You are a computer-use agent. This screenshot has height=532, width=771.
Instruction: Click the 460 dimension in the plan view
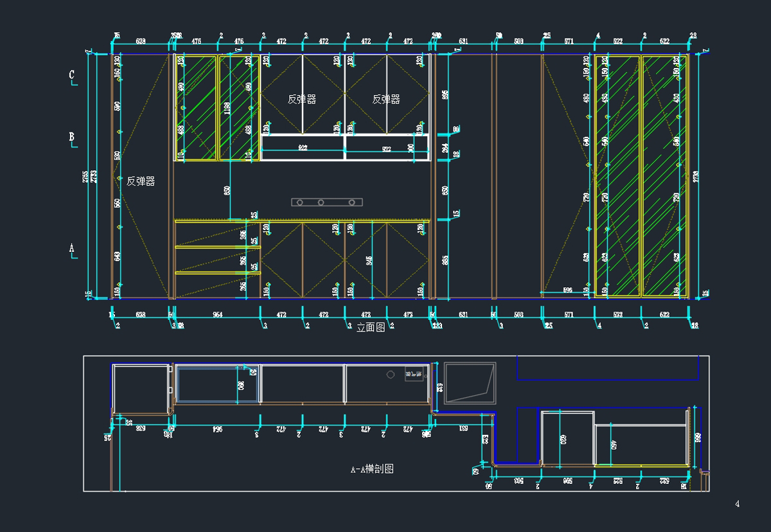pos(614,444)
